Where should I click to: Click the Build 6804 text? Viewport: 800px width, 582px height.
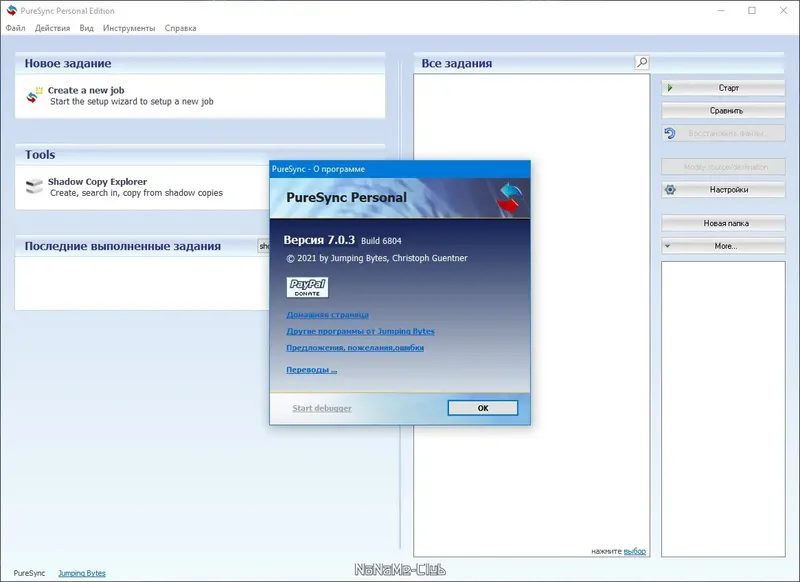pyautogui.click(x=381, y=241)
